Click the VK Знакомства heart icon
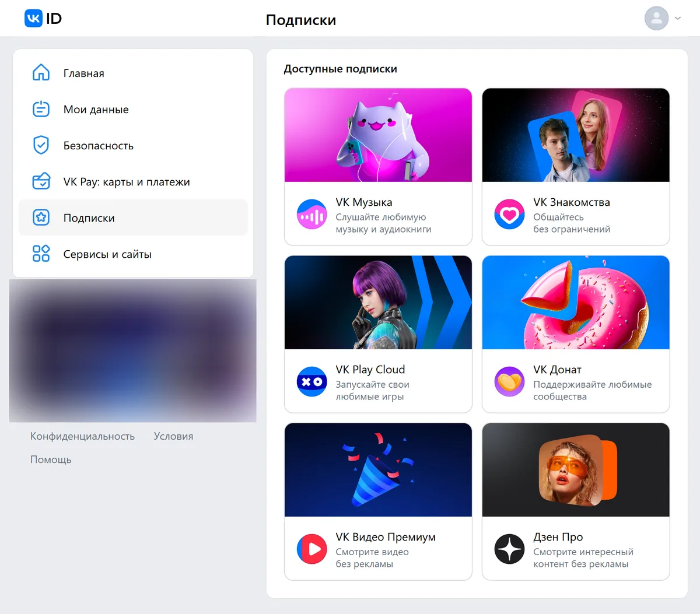 (x=509, y=215)
